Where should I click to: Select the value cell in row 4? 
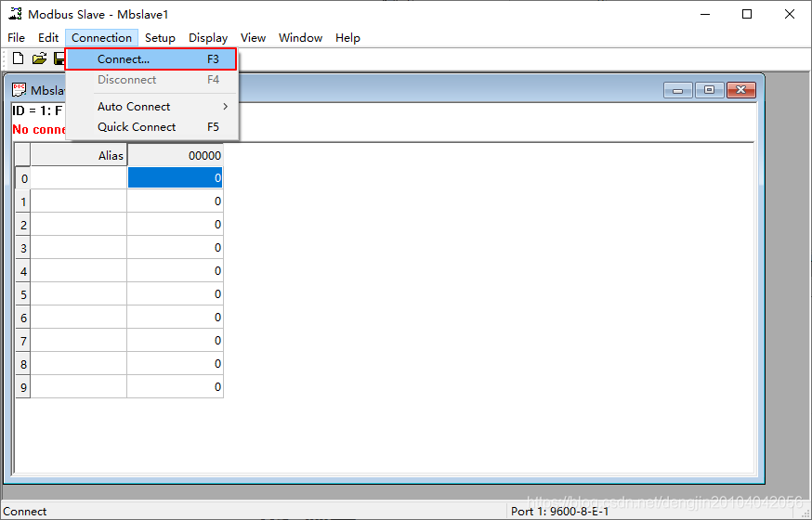click(175, 270)
